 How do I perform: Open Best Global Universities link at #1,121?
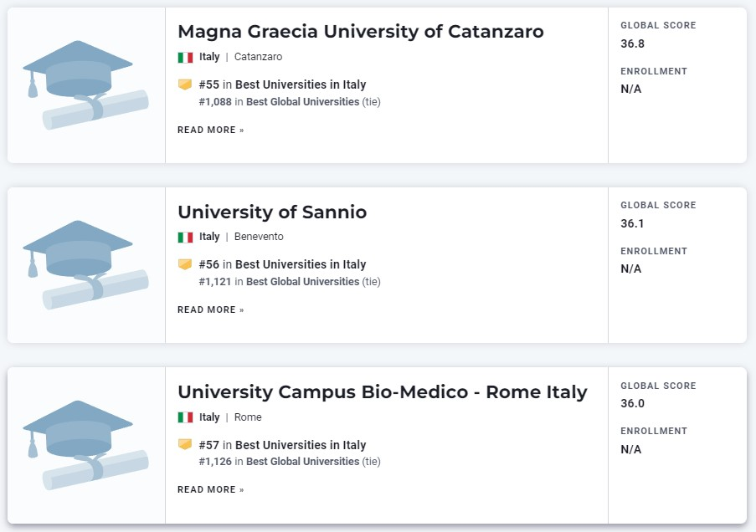(302, 281)
